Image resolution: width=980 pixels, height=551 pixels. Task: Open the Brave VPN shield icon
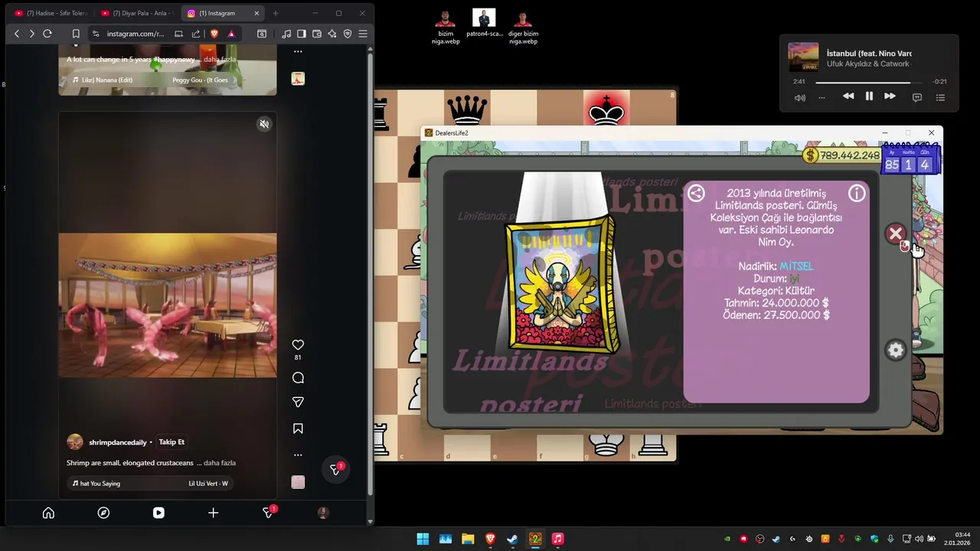coord(348,34)
